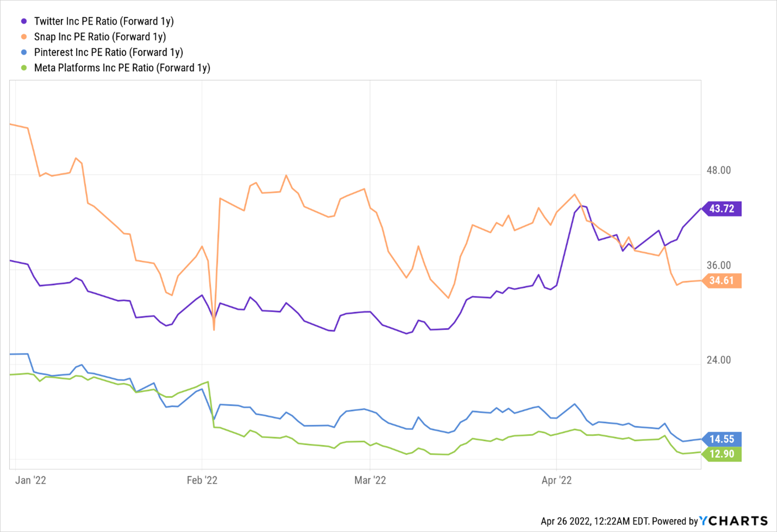Image resolution: width=777 pixels, height=532 pixels.
Task: Click the orange Snap legend dot
Action: [24, 37]
